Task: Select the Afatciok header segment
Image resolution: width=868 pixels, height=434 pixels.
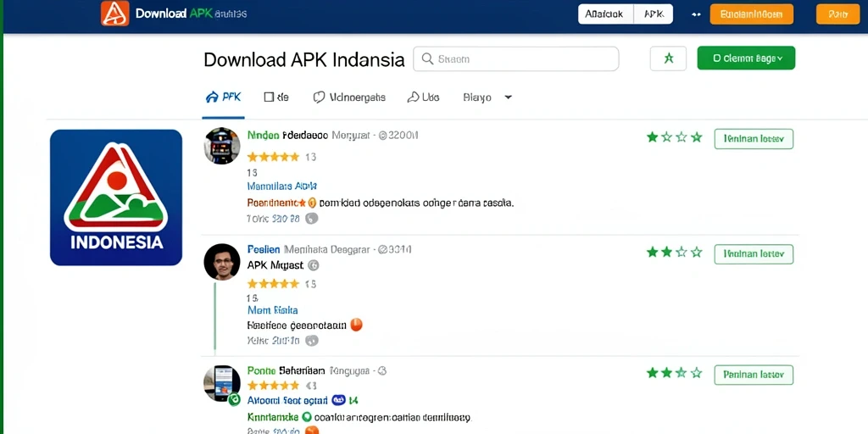Action: 604,14
